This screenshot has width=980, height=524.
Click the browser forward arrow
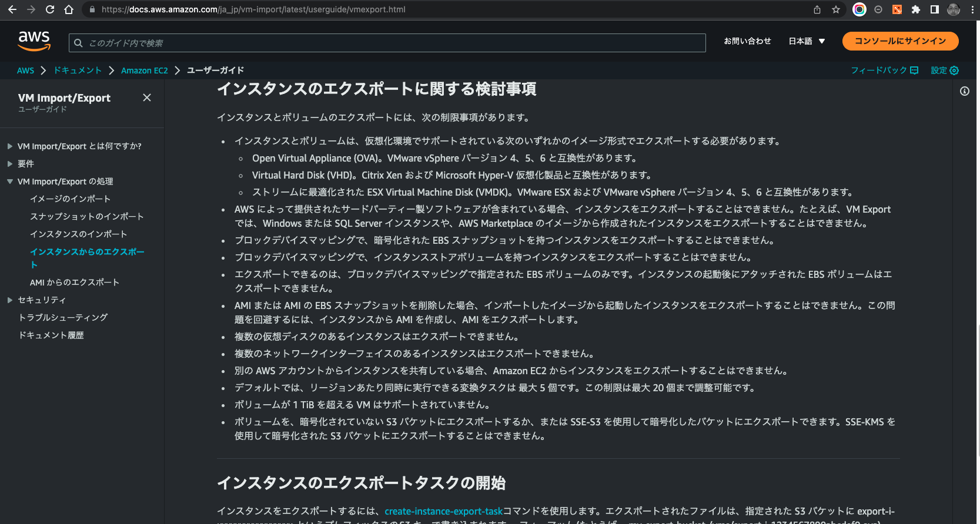pos(31,9)
